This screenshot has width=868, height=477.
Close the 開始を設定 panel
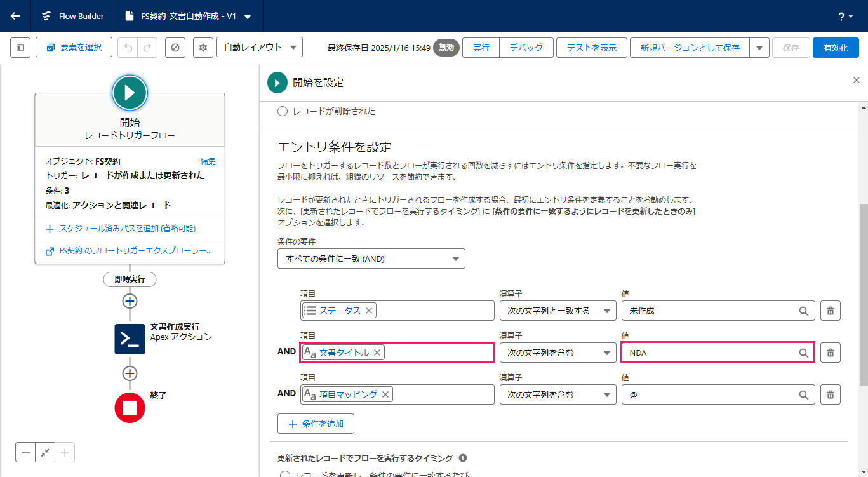pyautogui.click(x=856, y=80)
